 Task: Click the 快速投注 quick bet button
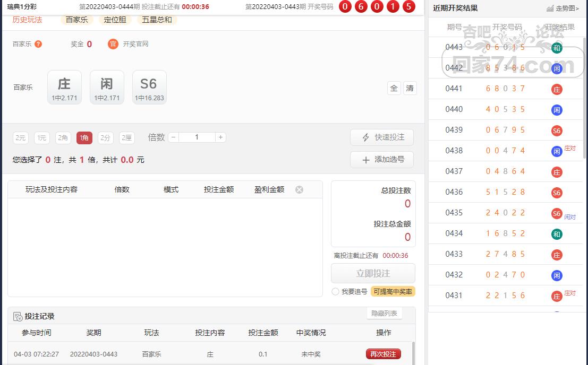382,137
